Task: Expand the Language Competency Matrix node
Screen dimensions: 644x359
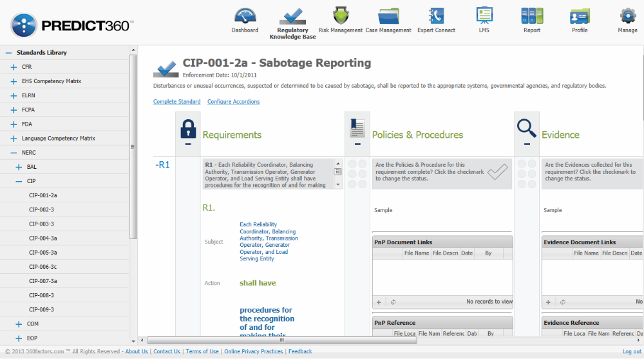Action: click(14, 139)
